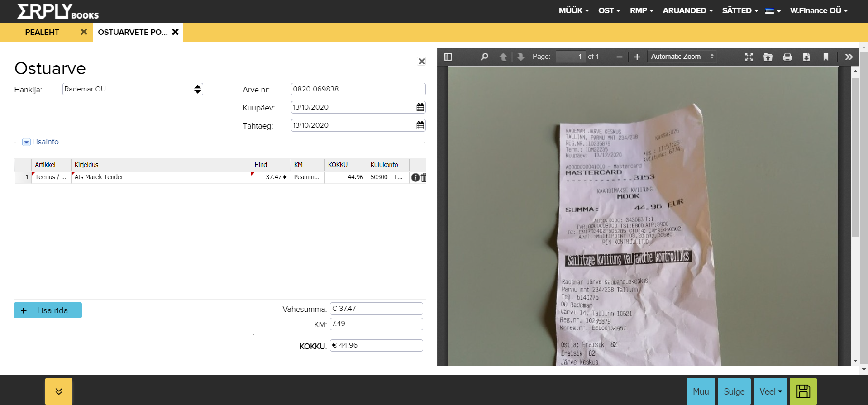Open the find-in-document search tool

pos(484,57)
